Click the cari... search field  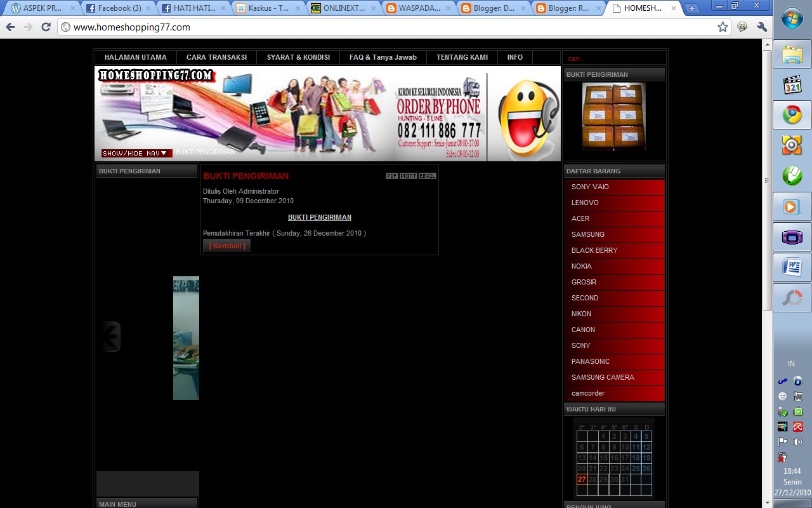(613, 58)
